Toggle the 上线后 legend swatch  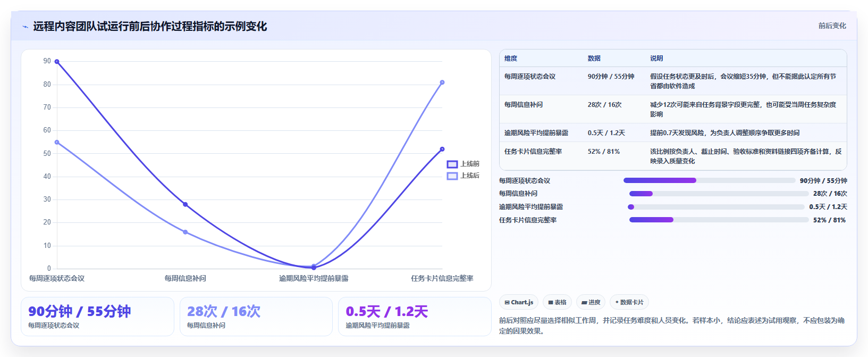452,176
